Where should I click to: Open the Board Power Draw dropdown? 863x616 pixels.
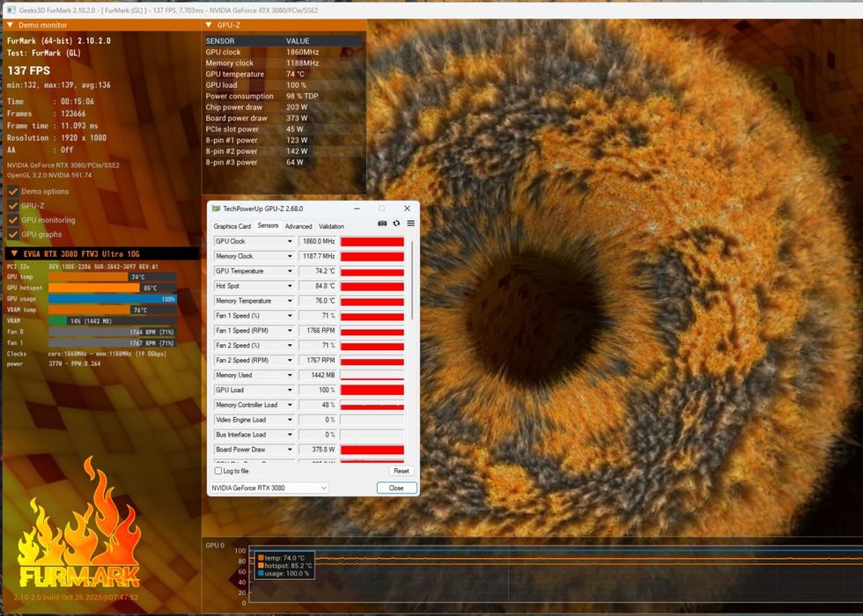coord(290,450)
